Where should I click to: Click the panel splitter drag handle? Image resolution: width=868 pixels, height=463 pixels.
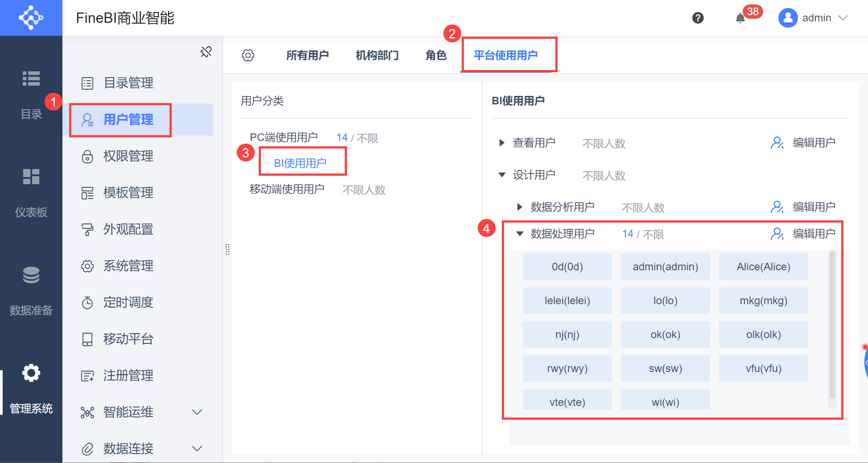227,249
